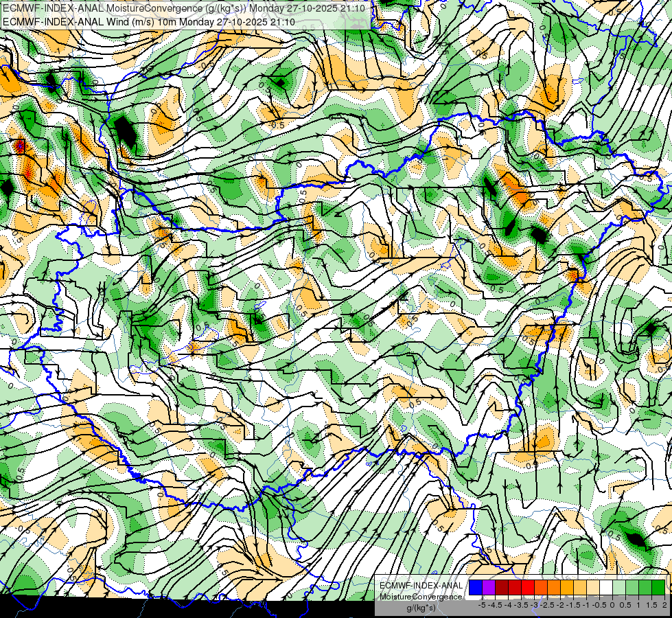Select the amber swatch between -2 and -1.5
The height and width of the screenshot is (618, 672).
(567, 587)
